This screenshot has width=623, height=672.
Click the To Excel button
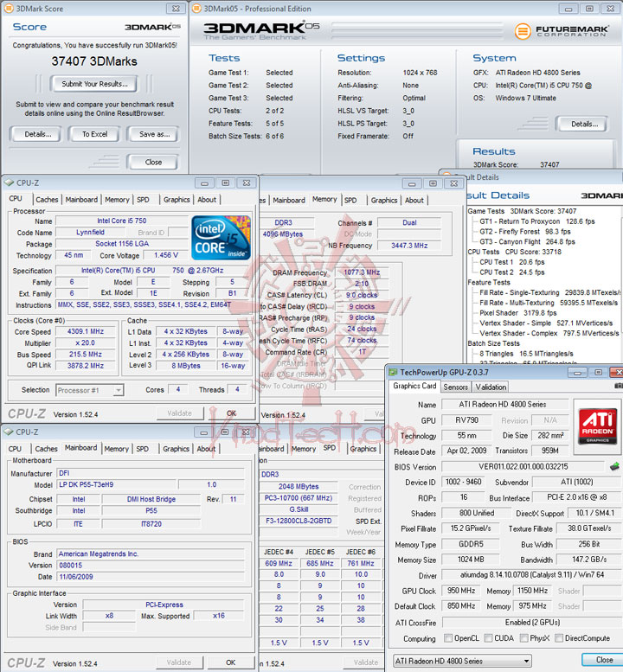[95, 134]
